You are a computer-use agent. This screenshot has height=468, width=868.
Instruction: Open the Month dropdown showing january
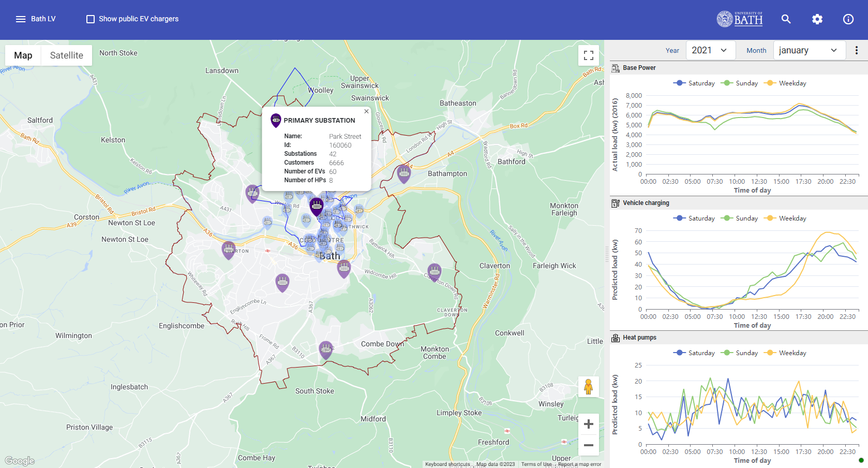(809, 50)
